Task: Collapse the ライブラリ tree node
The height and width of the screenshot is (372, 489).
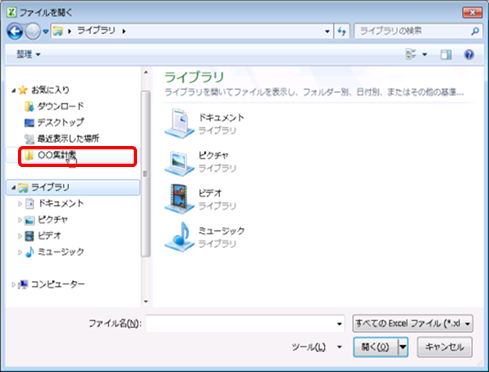Action: [14, 188]
